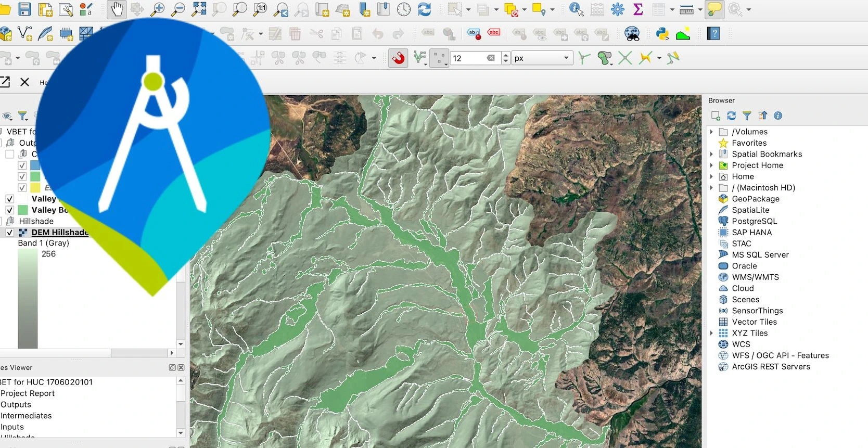The width and height of the screenshot is (868, 448).
Task: Open the MetaSearch globe binoculars icon
Action: (632, 34)
